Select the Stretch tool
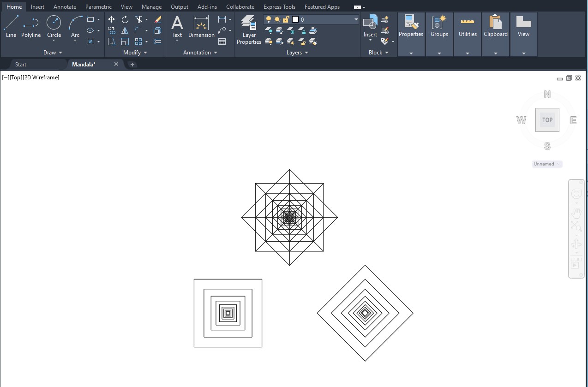The height and width of the screenshot is (387, 588). 111,42
